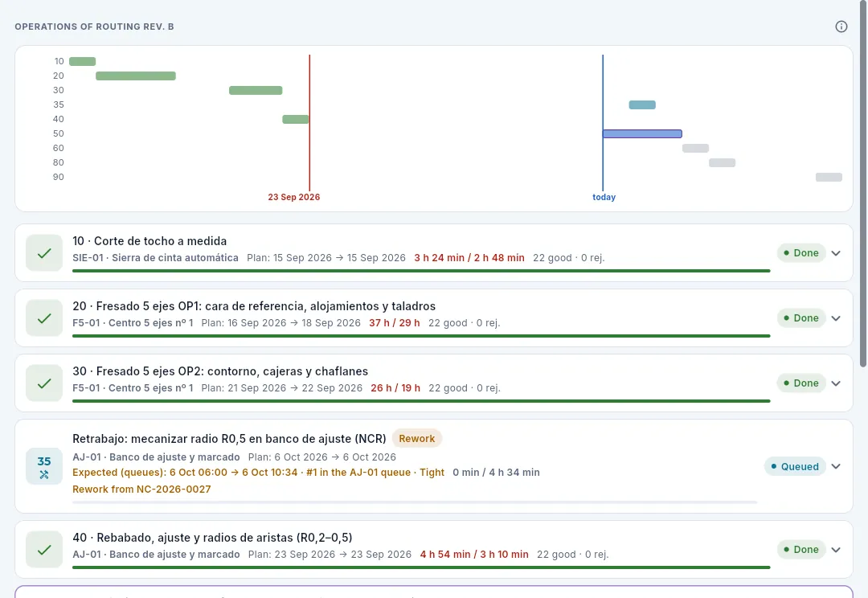Click the 23 Sep 2026 deadline marker label
868x598 pixels.
pos(294,197)
